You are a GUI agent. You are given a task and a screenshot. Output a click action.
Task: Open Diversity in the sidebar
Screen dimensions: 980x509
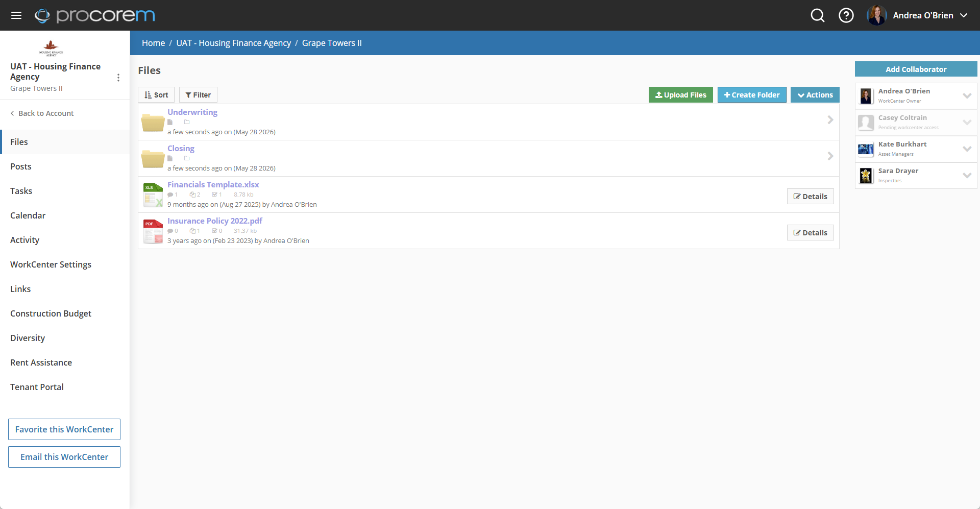[65, 338]
